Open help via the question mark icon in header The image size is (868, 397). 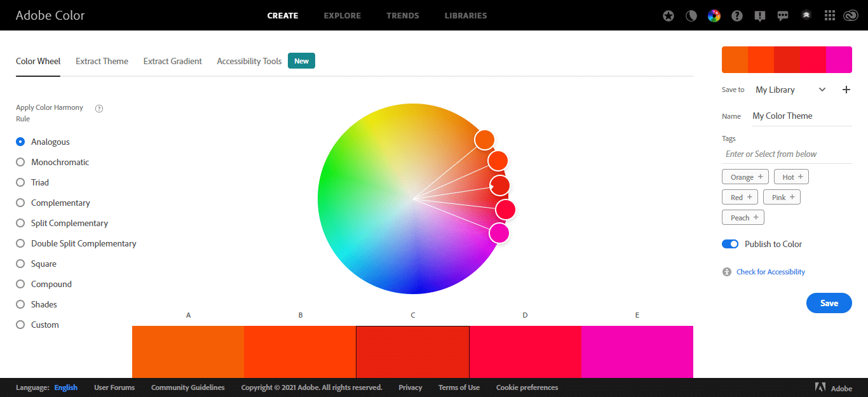pyautogui.click(x=737, y=16)
